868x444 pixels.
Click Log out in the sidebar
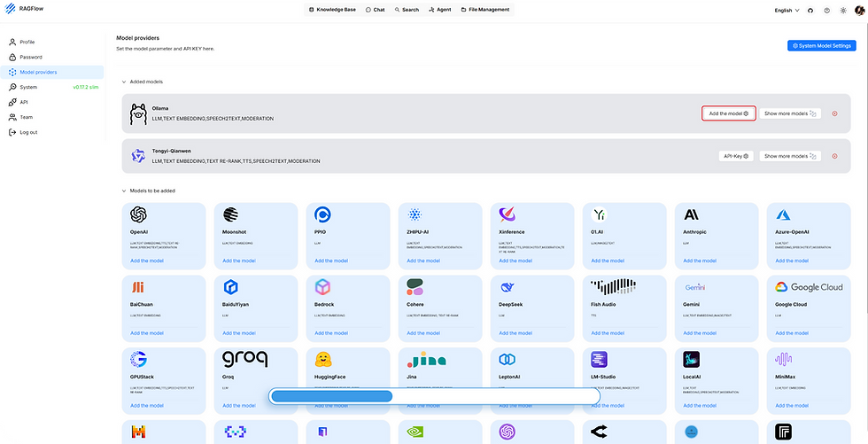coord(52,132)
